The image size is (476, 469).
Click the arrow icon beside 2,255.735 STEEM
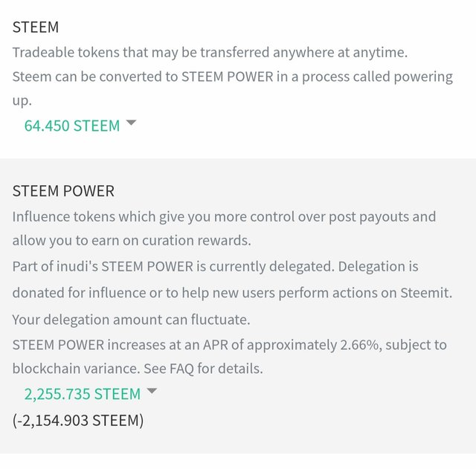152,391
